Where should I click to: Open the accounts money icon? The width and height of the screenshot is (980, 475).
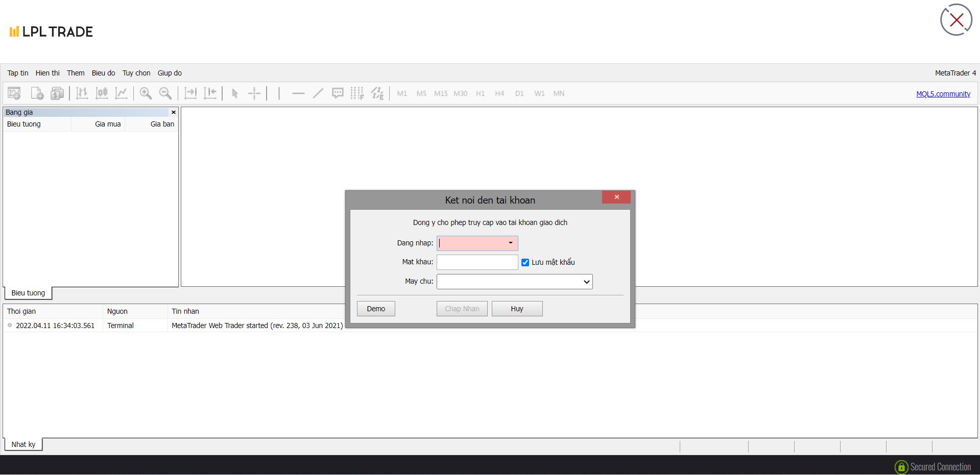[57, 93]
